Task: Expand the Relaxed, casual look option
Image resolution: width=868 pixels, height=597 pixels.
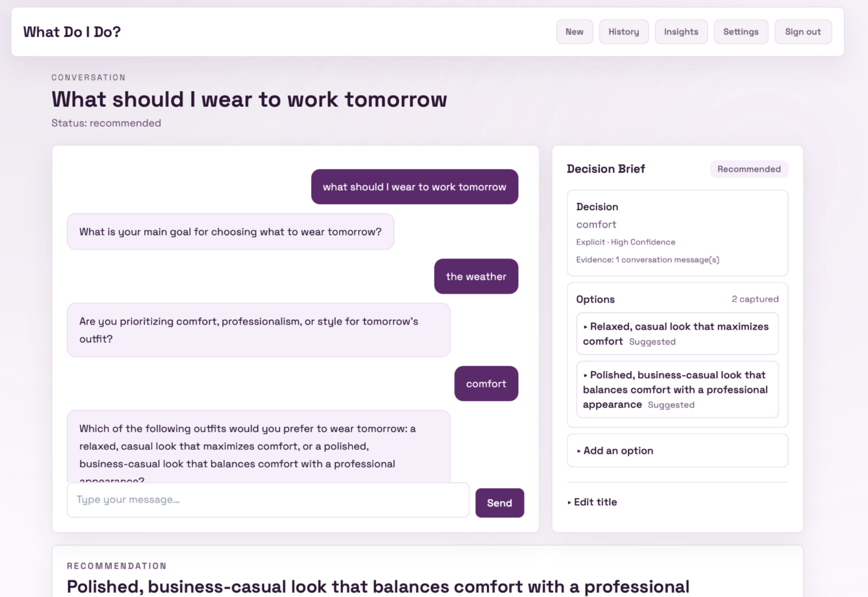Action: [677, 334]
